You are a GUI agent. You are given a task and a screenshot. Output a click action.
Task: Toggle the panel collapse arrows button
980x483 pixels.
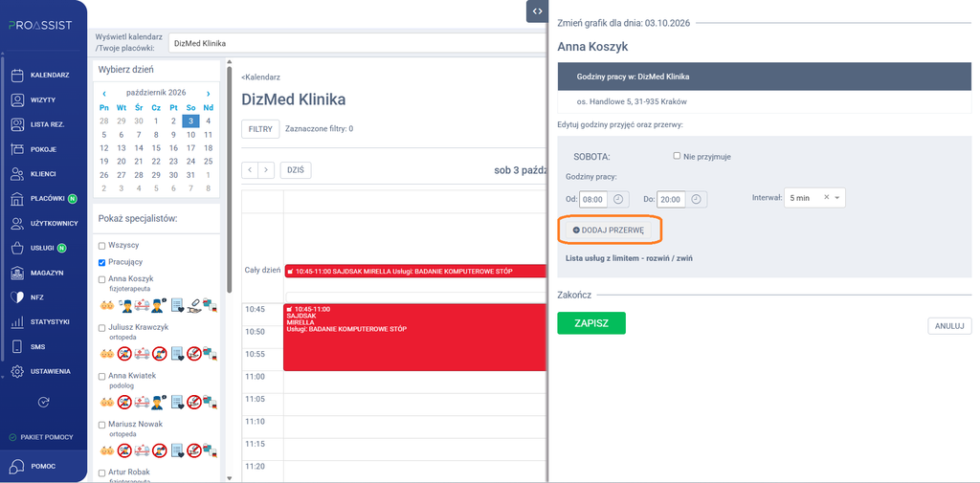[x=537, y=11]
